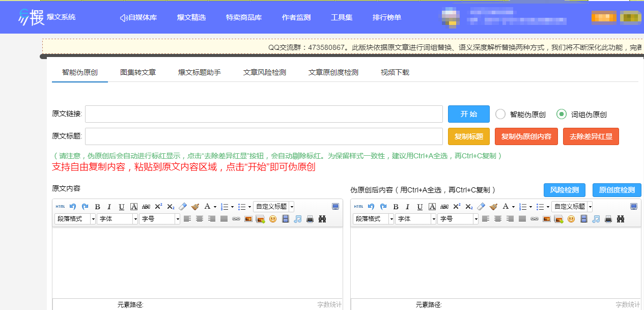The image size is (644, 310).
Task: Click 去除差异红显 button
Action: pyautogui.click(x=591, y=136)
